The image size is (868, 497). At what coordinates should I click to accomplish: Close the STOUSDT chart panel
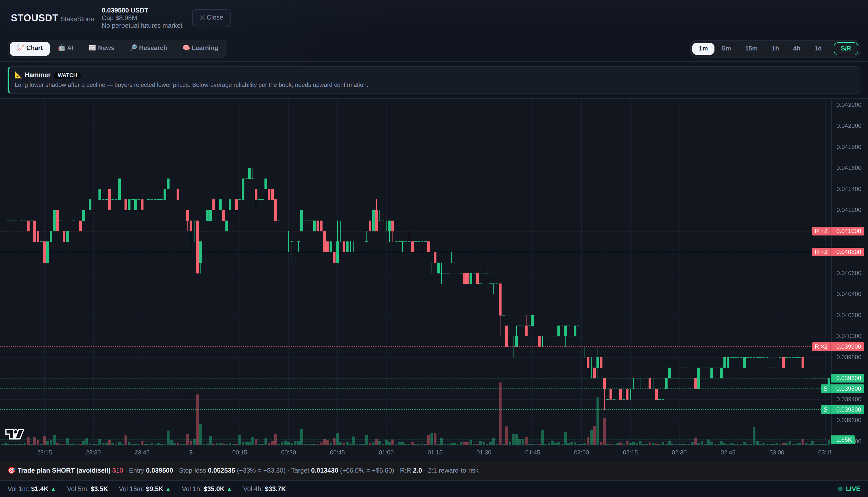tap(211, 18)
